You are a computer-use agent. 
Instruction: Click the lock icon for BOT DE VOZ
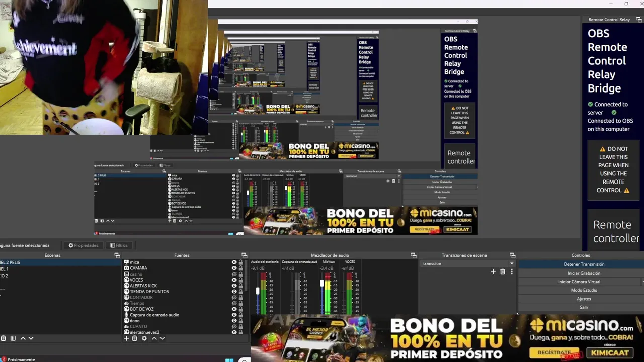point(240,309)
